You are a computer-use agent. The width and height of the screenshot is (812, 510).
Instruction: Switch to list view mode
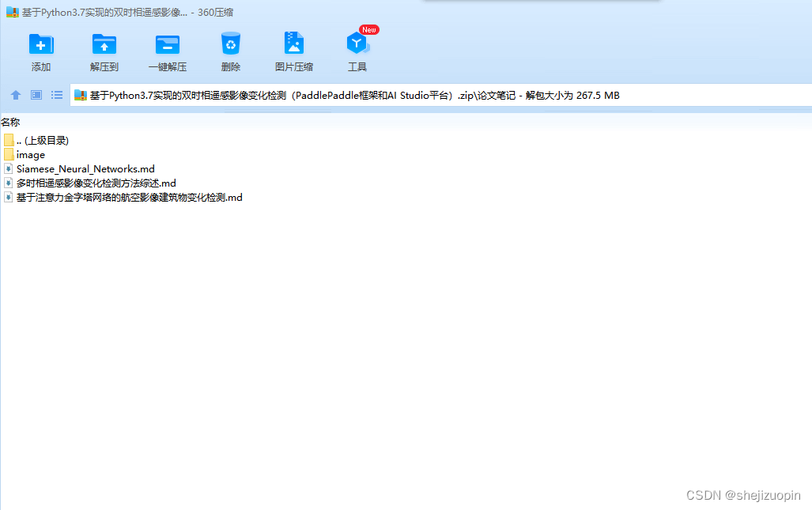pos(56,95)
